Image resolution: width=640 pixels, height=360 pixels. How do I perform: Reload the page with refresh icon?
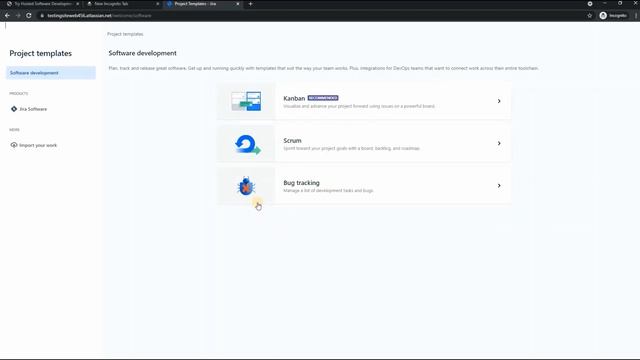29,16
